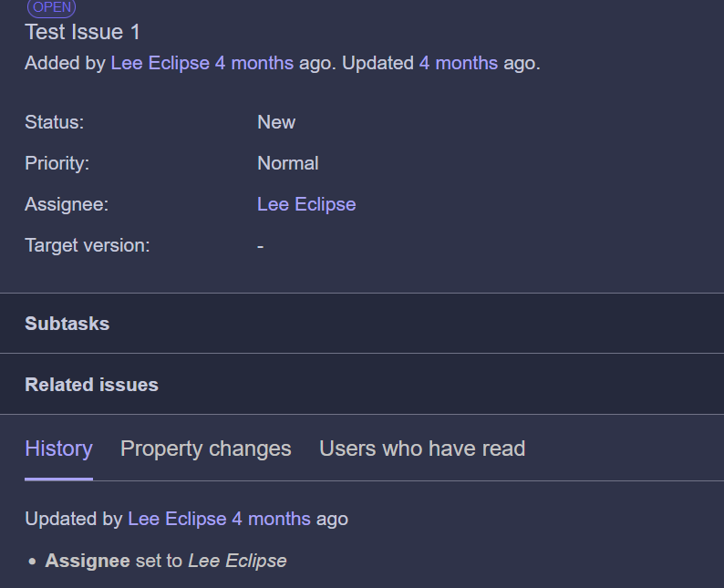Click the Test Issue 1 title
This screenshot has height=588, width=724.
(x=83, y=32)
